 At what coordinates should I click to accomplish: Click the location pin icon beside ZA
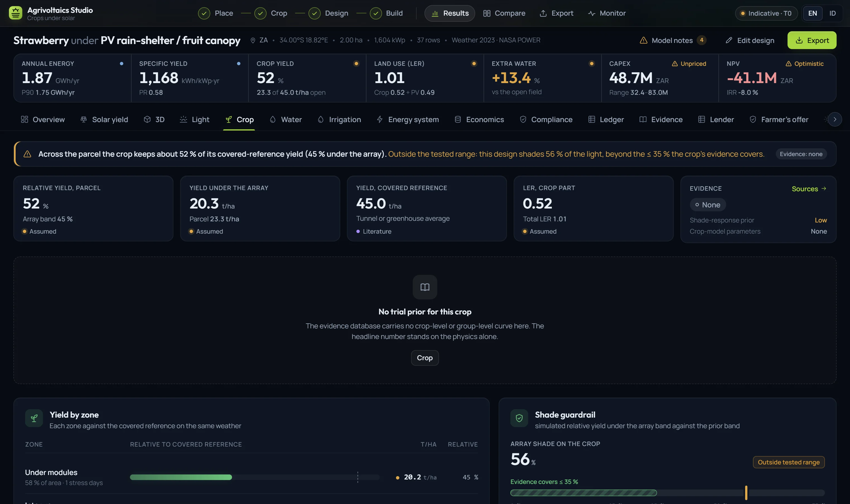tap(253, 40)
